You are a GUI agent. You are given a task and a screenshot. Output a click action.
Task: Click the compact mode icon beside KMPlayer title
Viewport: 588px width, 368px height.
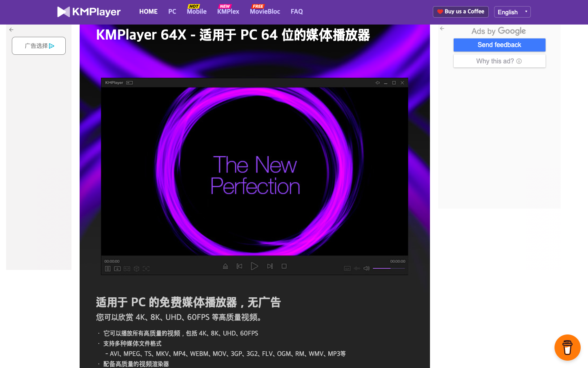[129, 83]
